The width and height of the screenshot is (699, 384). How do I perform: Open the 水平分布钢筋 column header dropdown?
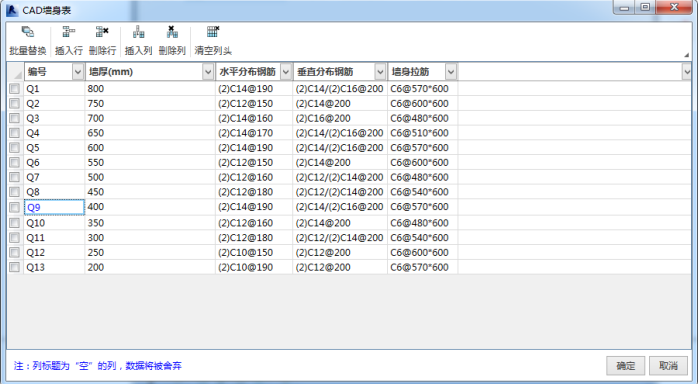coord(286,72)
